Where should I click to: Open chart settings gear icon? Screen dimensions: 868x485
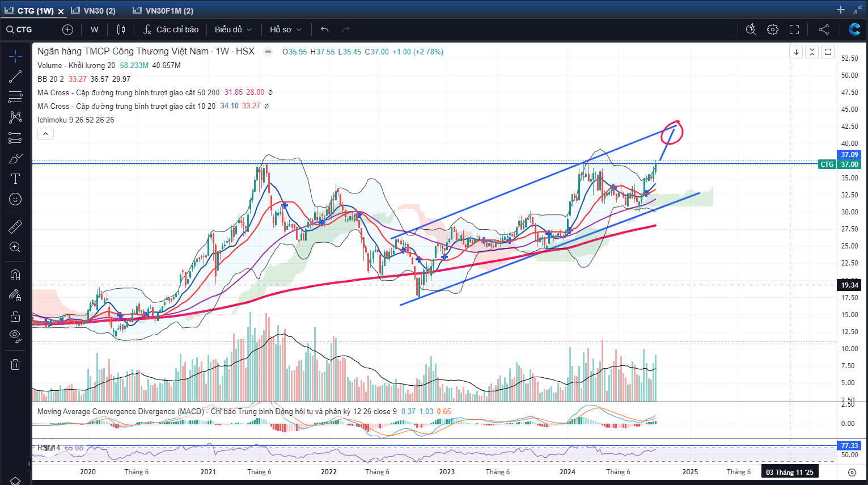tap(773, 29)
